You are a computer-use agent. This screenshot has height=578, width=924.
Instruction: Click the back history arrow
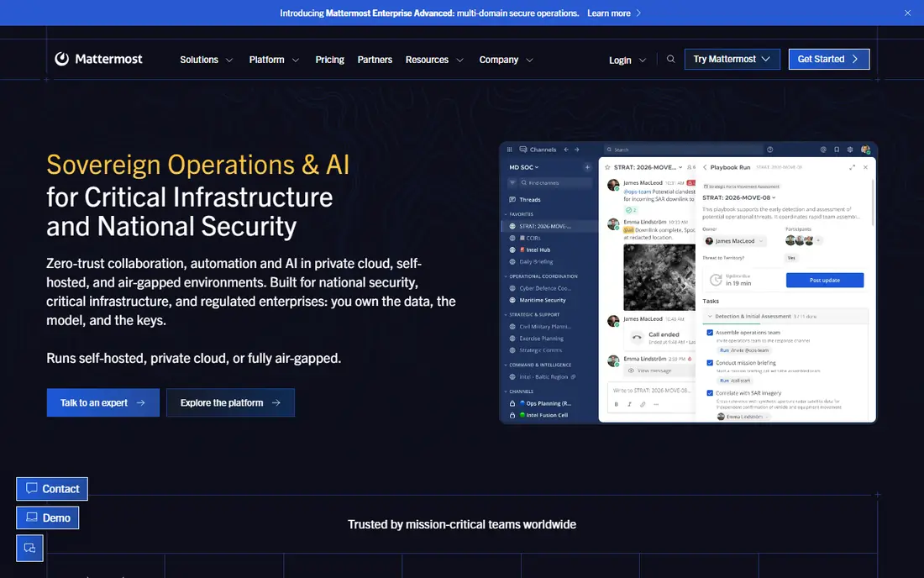click(566, 150)
